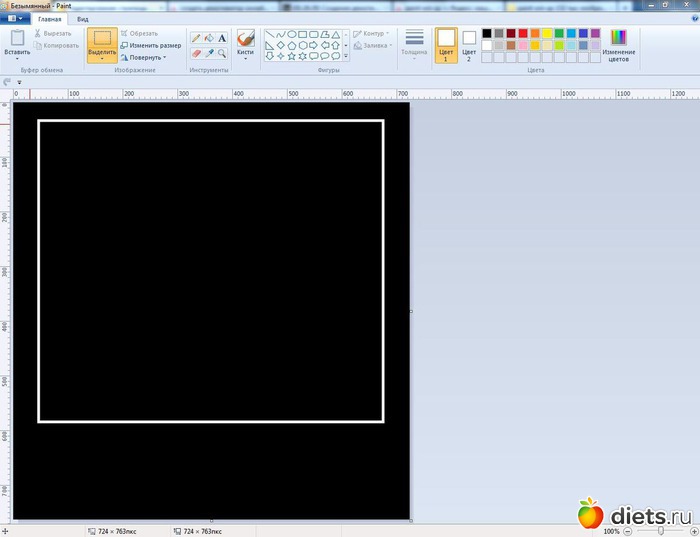The height and width of the screenshot is (537, 700).
Task: Click the zoom slider in status bar
Action: point(660,530)
